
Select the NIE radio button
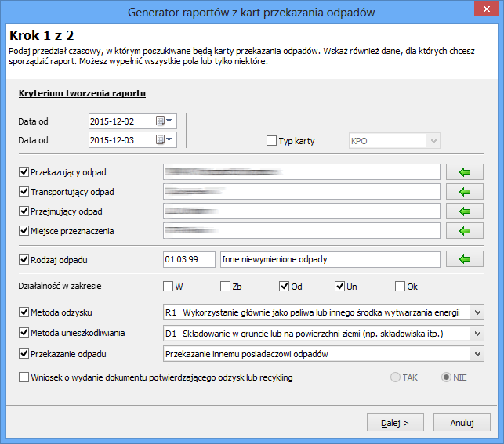coord(446,377)
